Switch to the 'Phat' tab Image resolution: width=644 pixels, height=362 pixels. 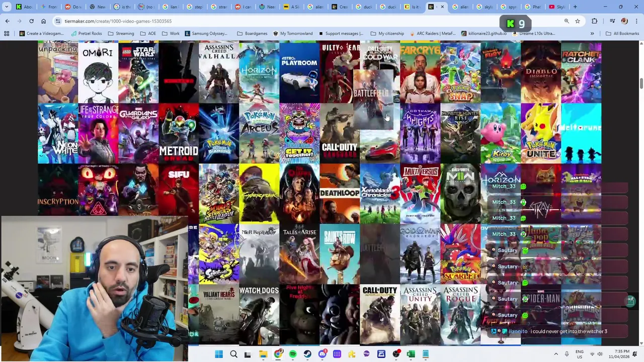click(532, 7)
